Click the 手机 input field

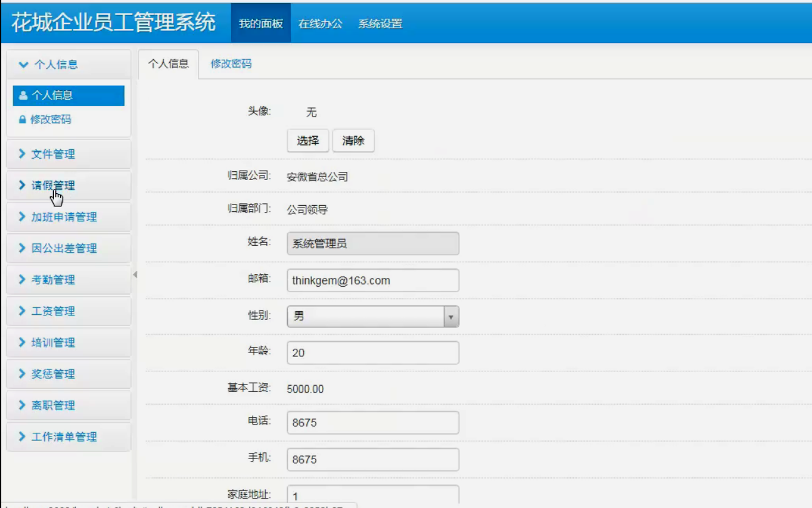[373, 460]
